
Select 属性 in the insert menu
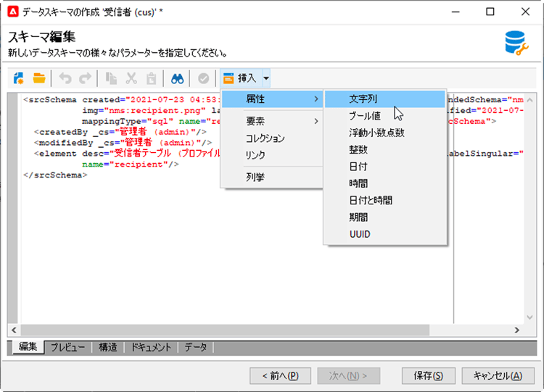tap(273, 99)
